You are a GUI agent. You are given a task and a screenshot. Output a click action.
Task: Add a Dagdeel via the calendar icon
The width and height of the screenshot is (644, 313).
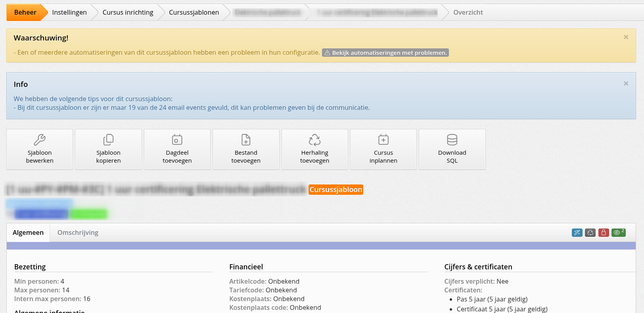click(x=177, y=140)
